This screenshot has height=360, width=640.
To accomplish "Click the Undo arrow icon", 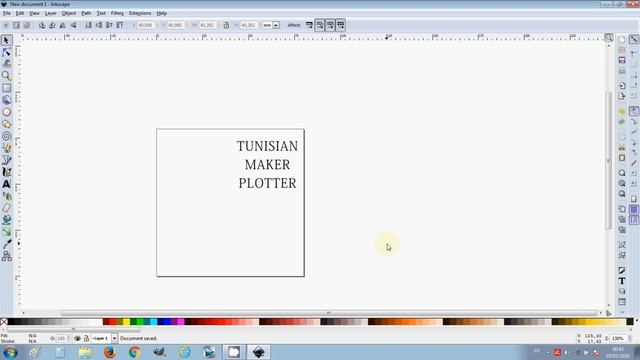I will (622, 111).
